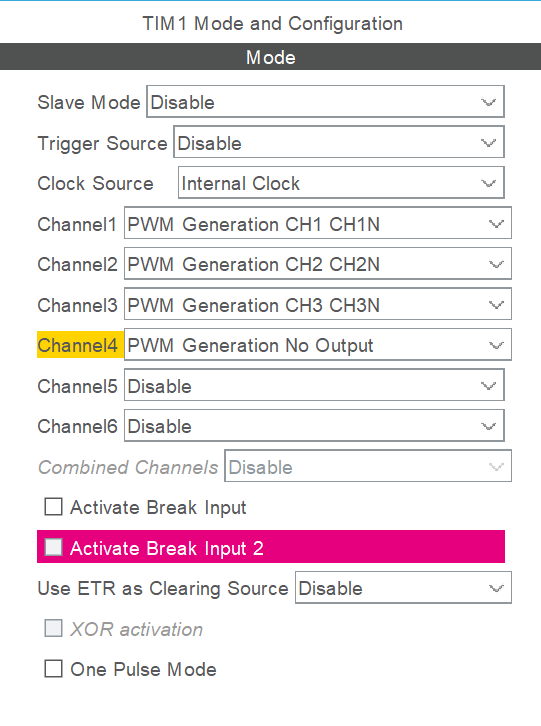This screenshot has height=726, width=541.
Task: Click the ETR Clearing Source chevron
Action: (x=496, y=588)
